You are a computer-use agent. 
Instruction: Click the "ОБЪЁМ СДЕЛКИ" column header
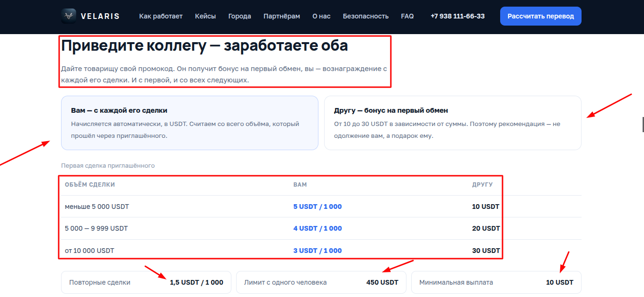[x=90, y=185]
